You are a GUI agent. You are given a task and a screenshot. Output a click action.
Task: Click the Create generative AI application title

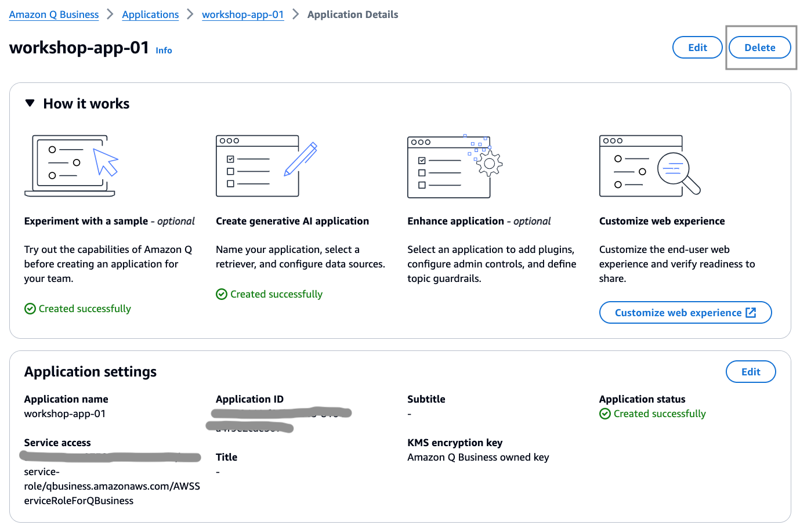pos(292,221)
